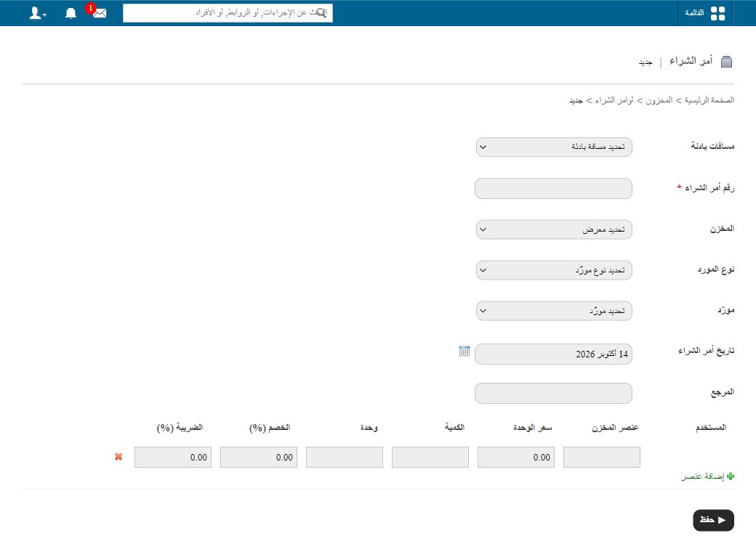Click the إضافة عنصر add item link
The width and height of the screenshot is (756, 560).
click(x=704, y=476)
